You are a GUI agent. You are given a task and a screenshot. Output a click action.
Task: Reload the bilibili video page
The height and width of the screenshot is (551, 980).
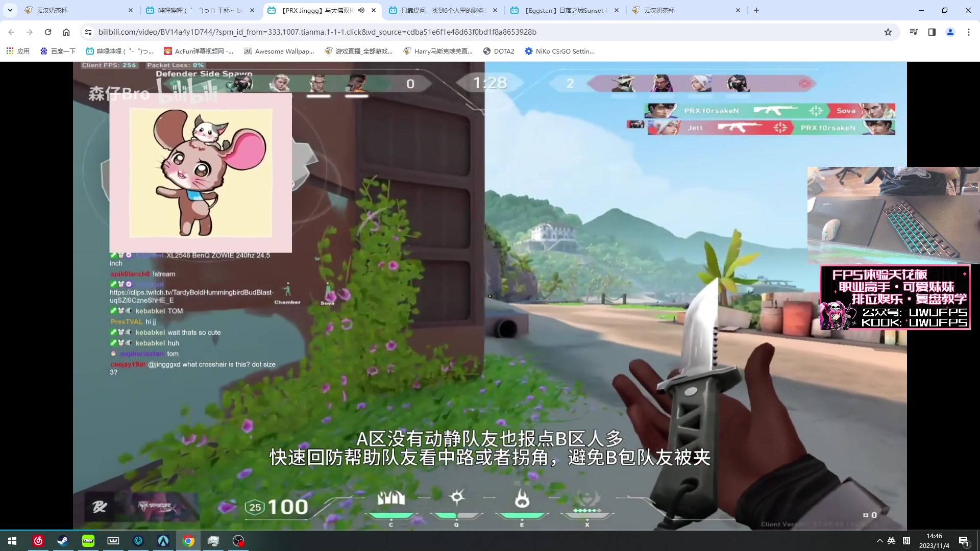[x=48, y=32]
